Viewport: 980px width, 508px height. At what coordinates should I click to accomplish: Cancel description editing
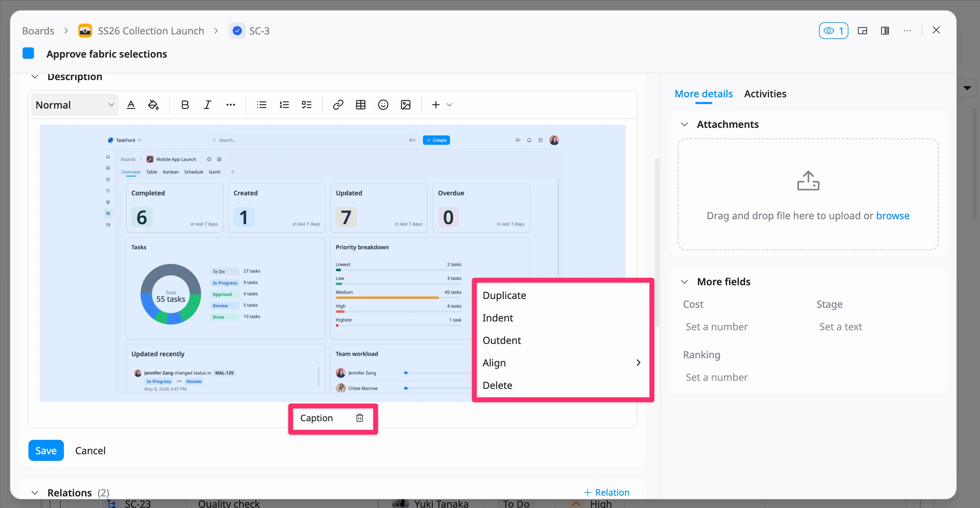click(x=90, y=450)
